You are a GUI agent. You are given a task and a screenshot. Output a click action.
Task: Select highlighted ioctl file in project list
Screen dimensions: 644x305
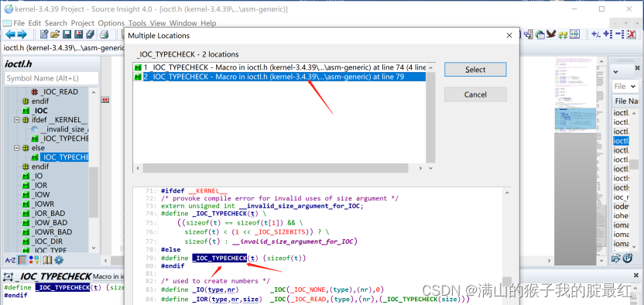[x=621, y=141]
